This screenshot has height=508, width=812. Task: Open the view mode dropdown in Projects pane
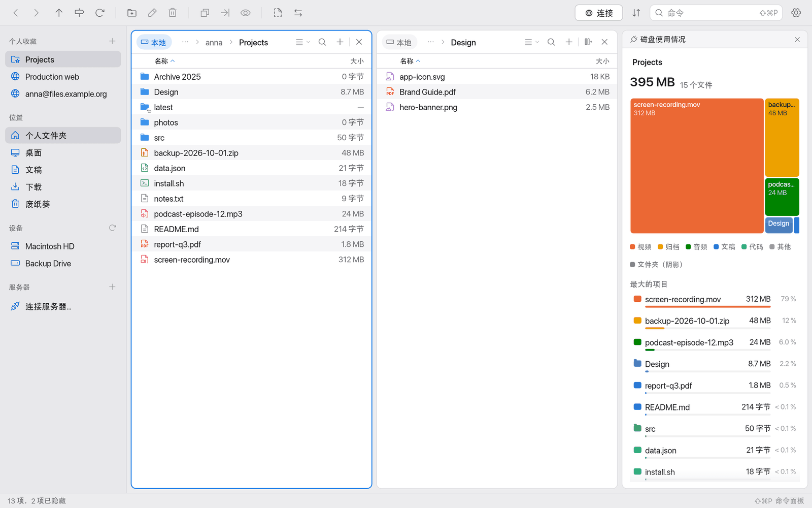coord(303,42)
